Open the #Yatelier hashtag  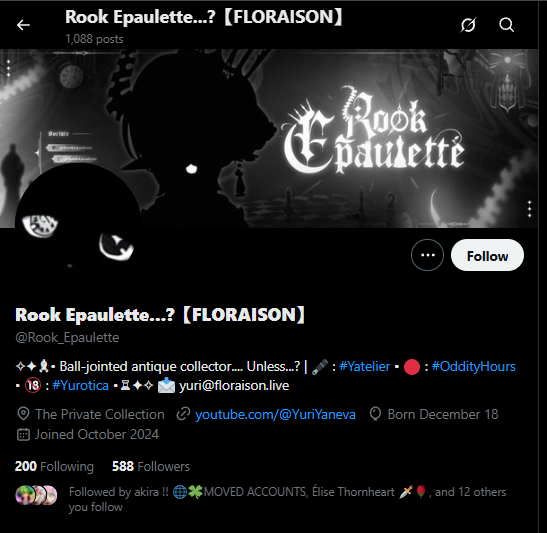coord(364,366)
